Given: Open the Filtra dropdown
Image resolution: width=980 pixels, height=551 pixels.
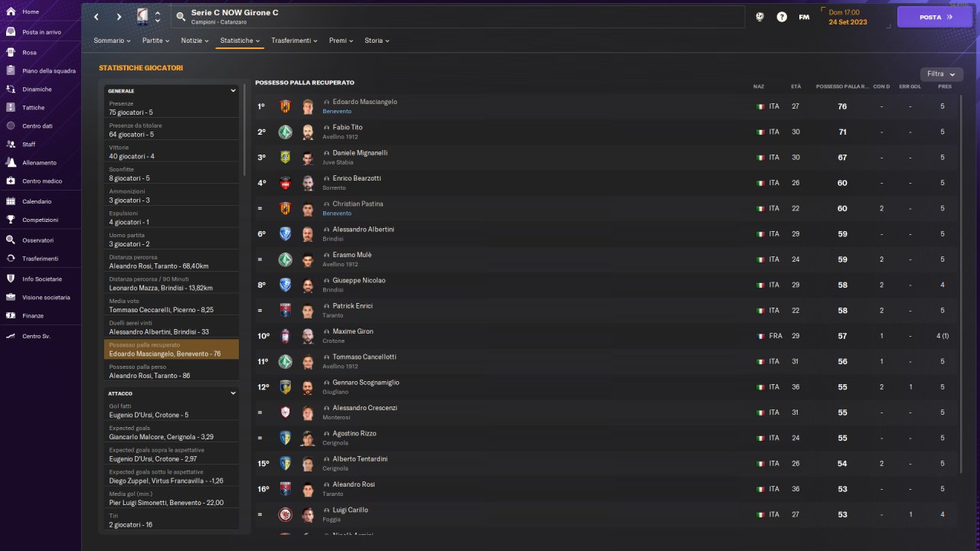Looking at the screenshot, I should (x=941, y=74).
